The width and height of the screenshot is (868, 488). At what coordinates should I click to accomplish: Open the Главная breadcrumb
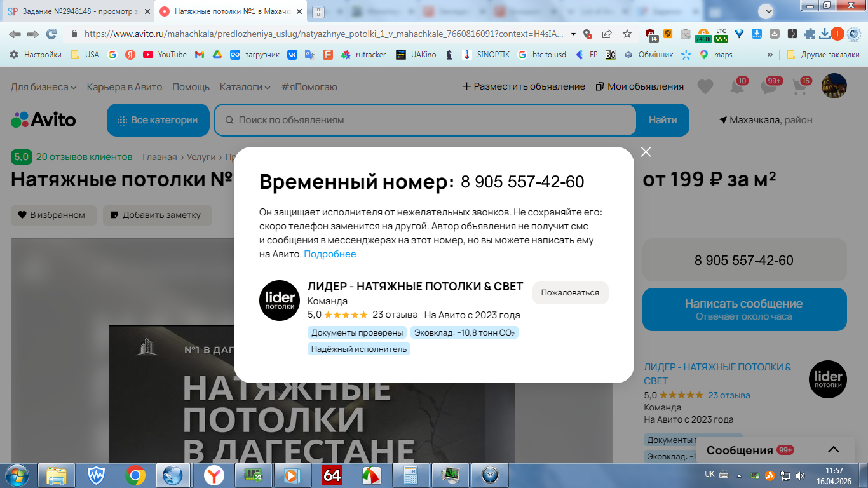point(159,157)
